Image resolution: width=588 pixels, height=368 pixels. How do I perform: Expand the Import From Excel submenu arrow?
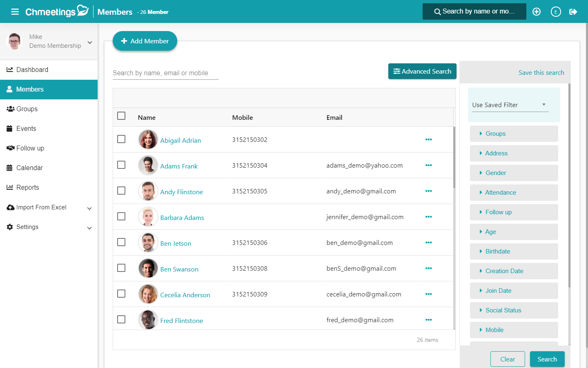click(89, 209)
